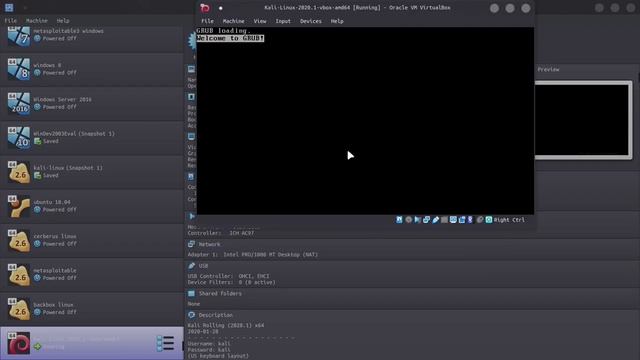This screenshot has height=360, width=640.
Task: Click the Network section icon in details
Action: click(191, 244)
